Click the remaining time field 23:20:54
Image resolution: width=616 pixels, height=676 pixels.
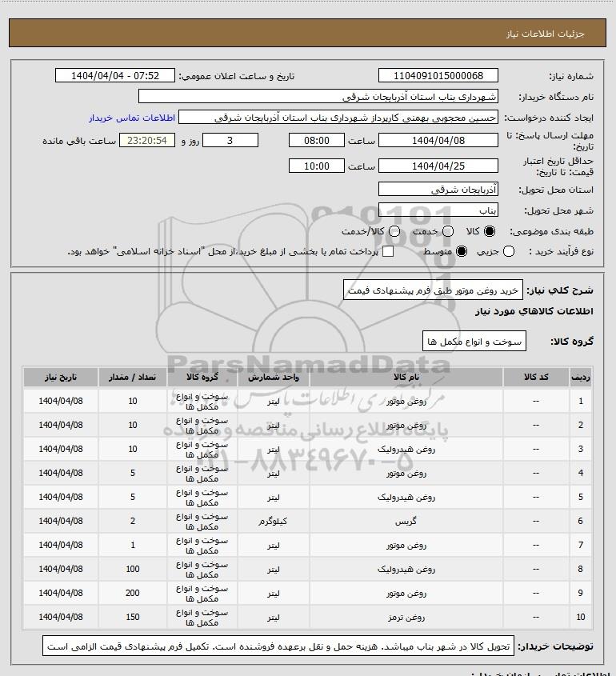147,140
